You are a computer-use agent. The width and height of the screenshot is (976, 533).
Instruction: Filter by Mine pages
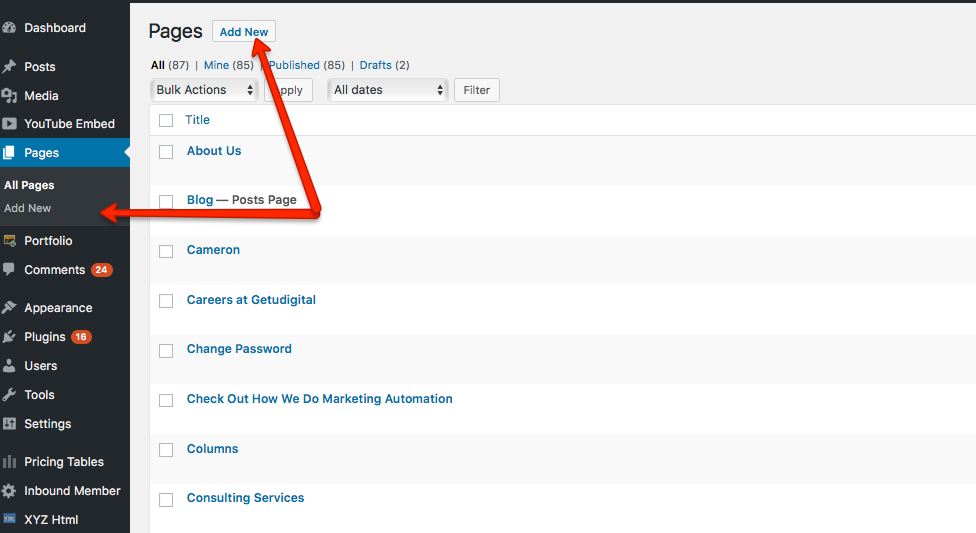click(x=216, y=65)
